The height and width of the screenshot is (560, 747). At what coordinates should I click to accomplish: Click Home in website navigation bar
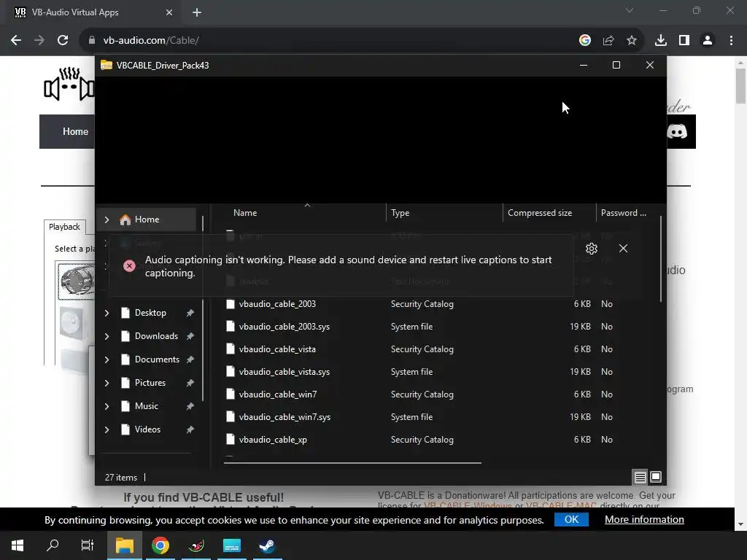tap(75, 131)
